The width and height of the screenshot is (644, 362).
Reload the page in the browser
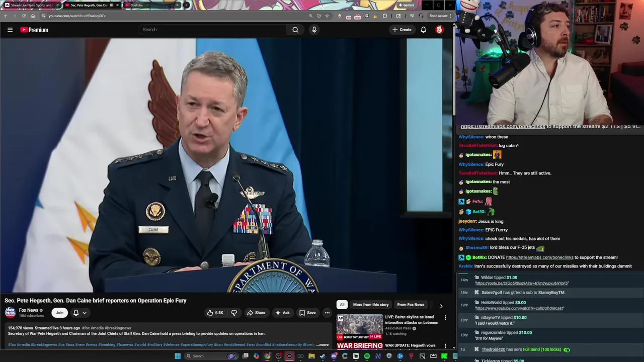(24, 16)
